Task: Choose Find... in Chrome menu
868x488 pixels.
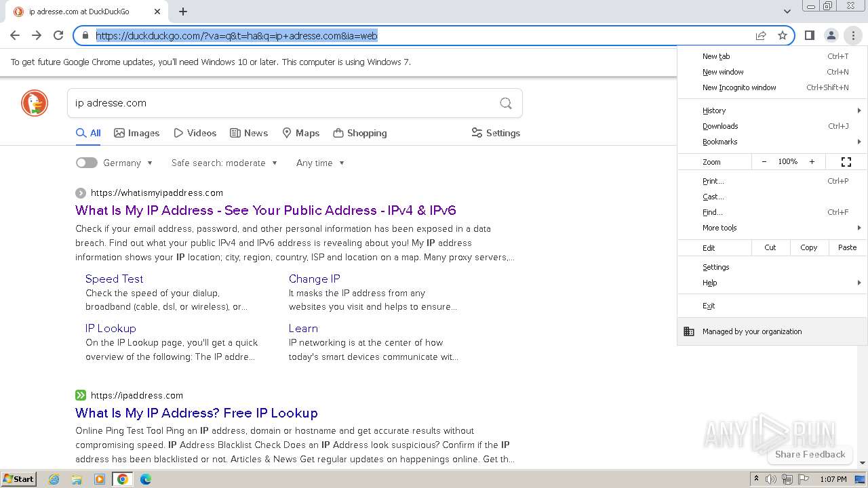Action: (x=772, y=212)
